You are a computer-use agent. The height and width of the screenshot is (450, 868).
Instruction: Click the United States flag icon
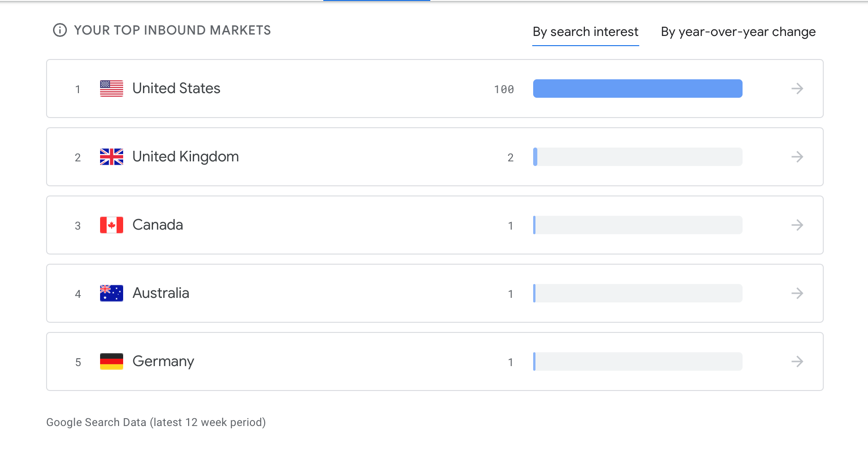tap(112, 89)
